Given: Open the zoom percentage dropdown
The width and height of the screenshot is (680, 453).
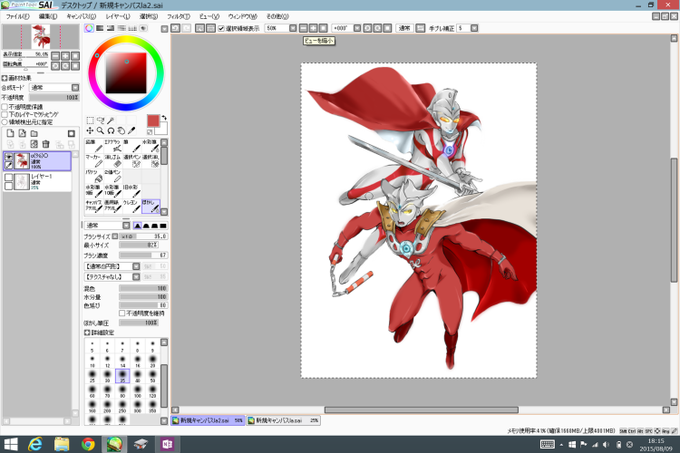Looking at the screenshot, I should point(293,28).
